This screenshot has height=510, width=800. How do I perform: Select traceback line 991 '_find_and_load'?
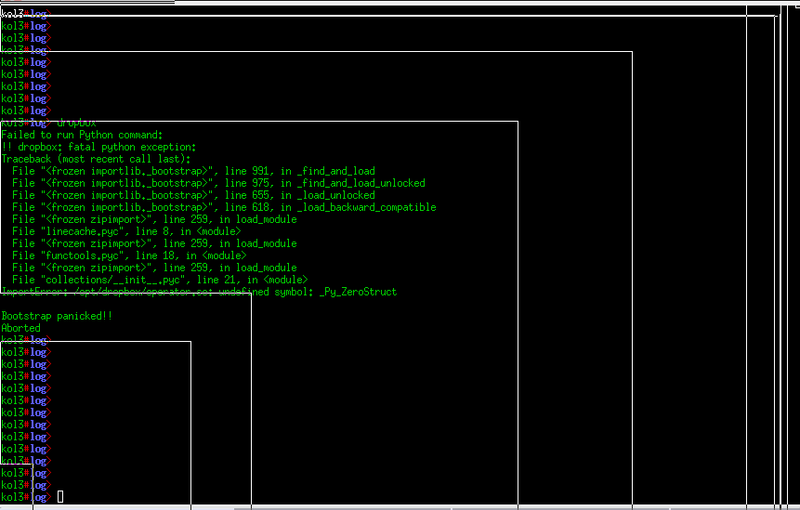tap(194, 171)
